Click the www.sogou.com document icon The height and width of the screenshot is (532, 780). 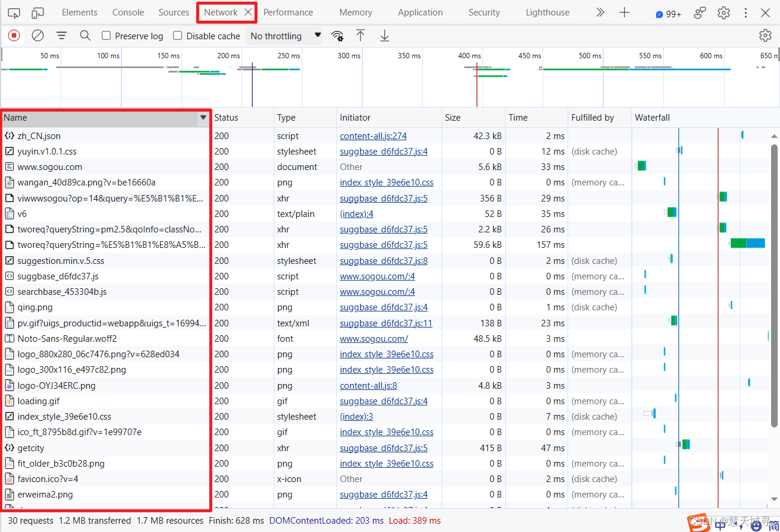click(10, 167)
